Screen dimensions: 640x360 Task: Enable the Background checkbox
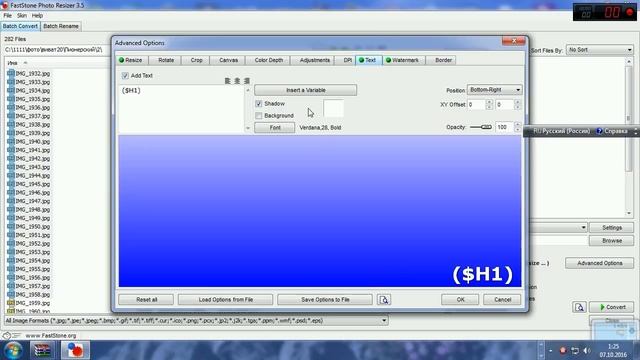pyautogui.click(x=258, y=116)
